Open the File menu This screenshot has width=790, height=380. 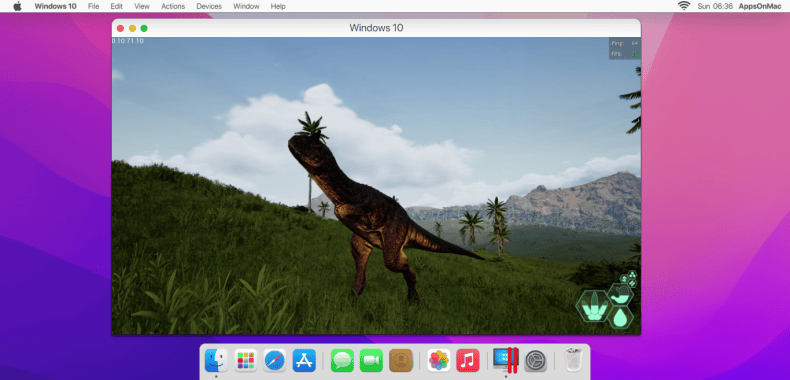pos(93,6)
